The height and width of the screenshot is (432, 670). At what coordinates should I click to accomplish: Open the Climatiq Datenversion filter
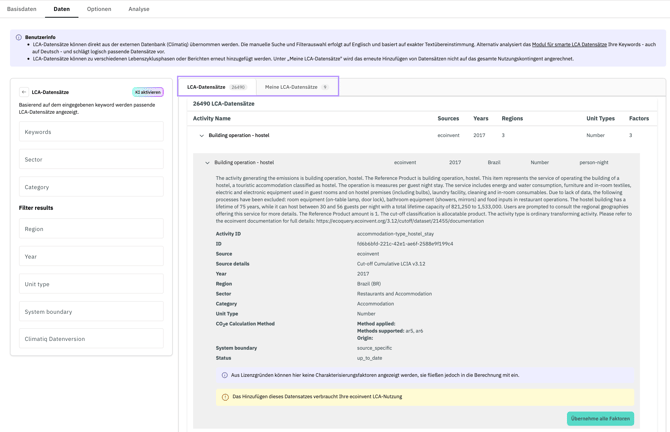[x=91, y=339]
